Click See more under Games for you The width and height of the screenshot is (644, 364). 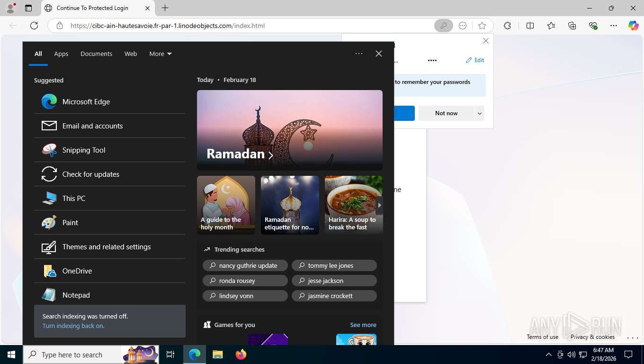[x=363, y=325]
